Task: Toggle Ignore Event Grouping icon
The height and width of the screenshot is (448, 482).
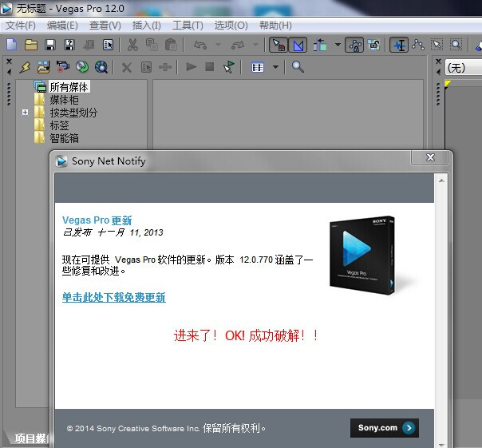Action: pyautogui.click(x=373, y=45)
